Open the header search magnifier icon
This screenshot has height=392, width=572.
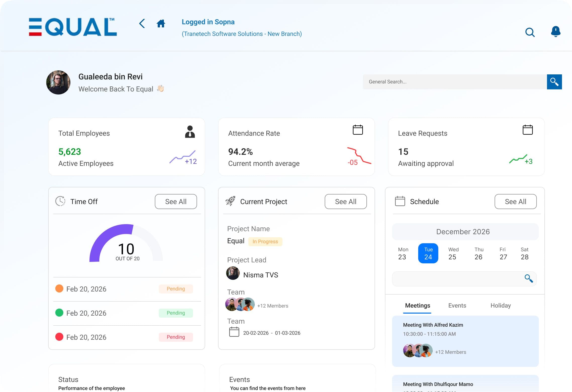click(x=530, y=32)
